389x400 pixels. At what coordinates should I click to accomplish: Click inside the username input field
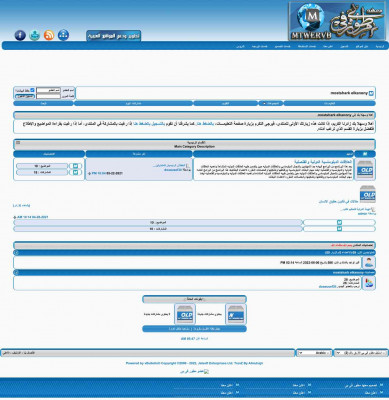pyautogui.click(x=48, y=90)
